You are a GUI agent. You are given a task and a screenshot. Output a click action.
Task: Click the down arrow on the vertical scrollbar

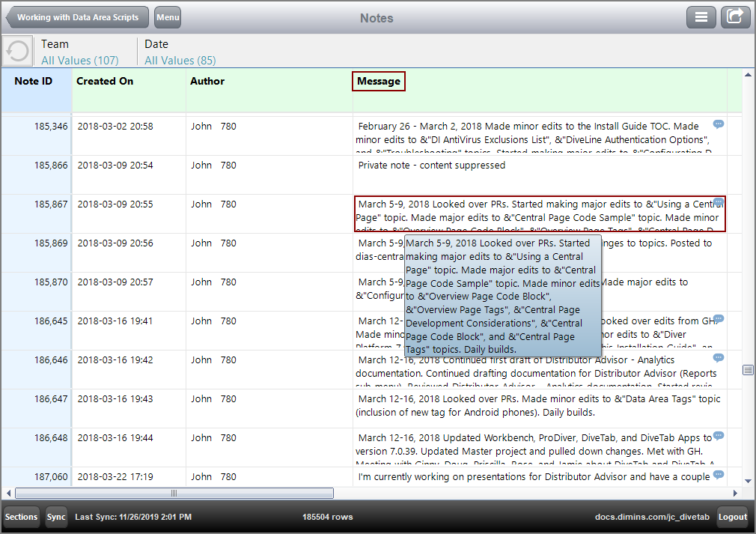pos(749,482)
